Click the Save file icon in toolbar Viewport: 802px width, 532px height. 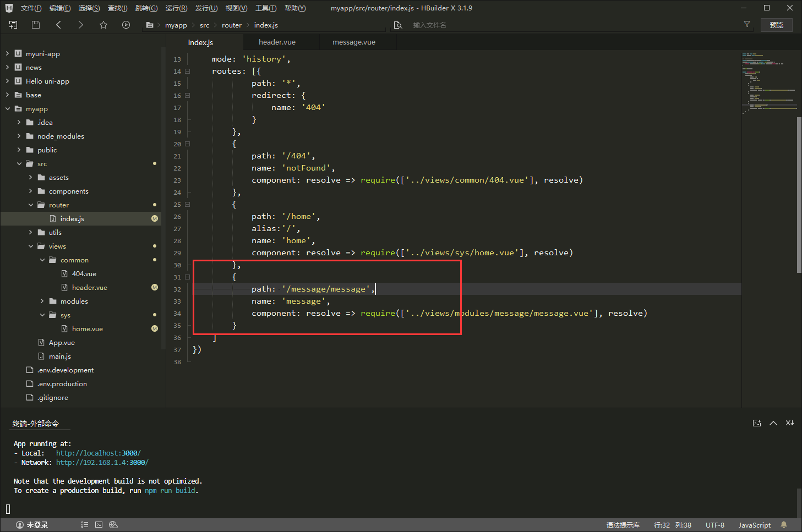(36, 25)
